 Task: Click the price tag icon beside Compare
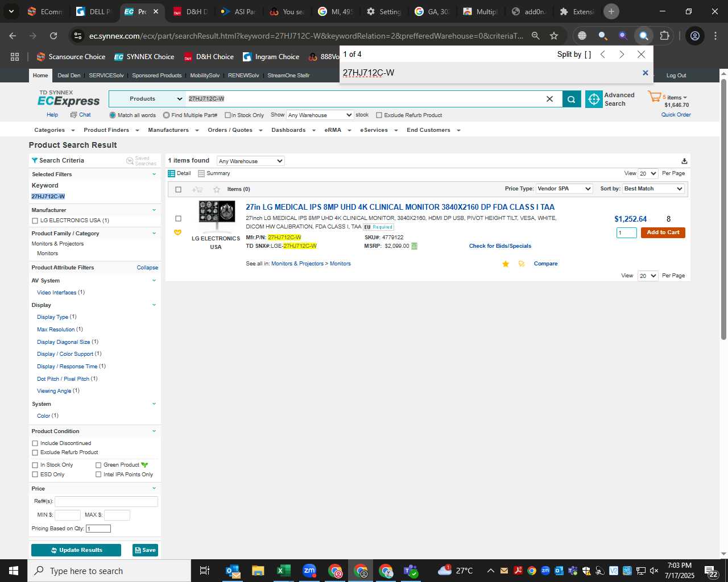522,264
